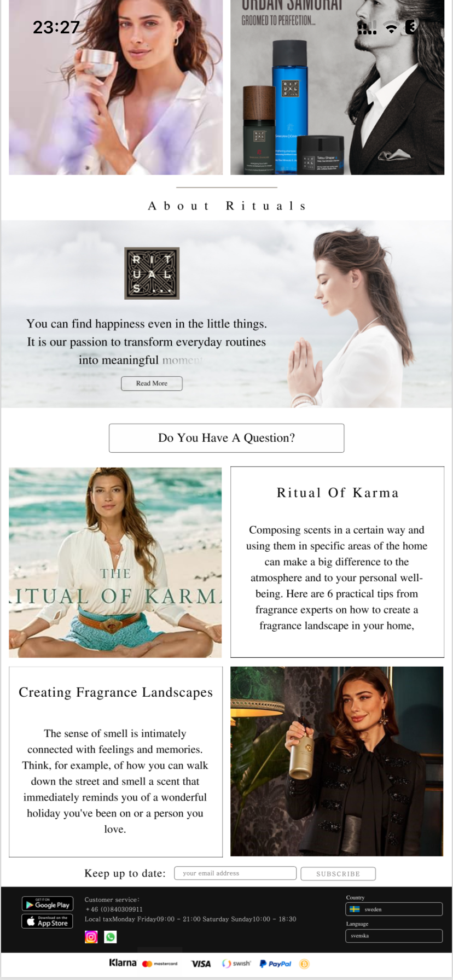Open the Google Play store badge
This screenshot has width=453, height=980.
[48, 905]
